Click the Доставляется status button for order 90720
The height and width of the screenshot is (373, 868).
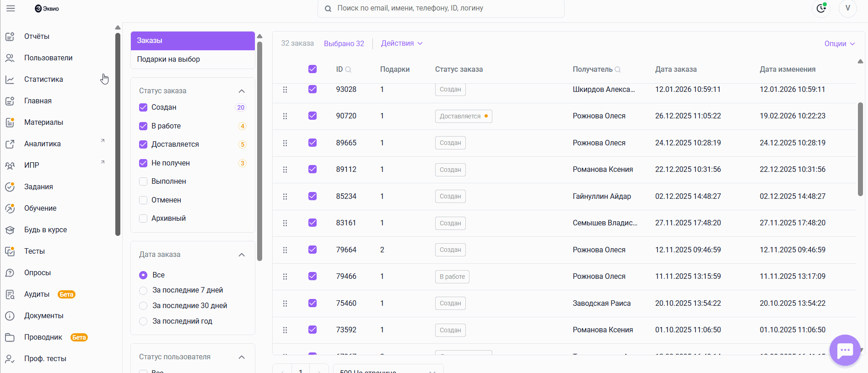point(463,116)
